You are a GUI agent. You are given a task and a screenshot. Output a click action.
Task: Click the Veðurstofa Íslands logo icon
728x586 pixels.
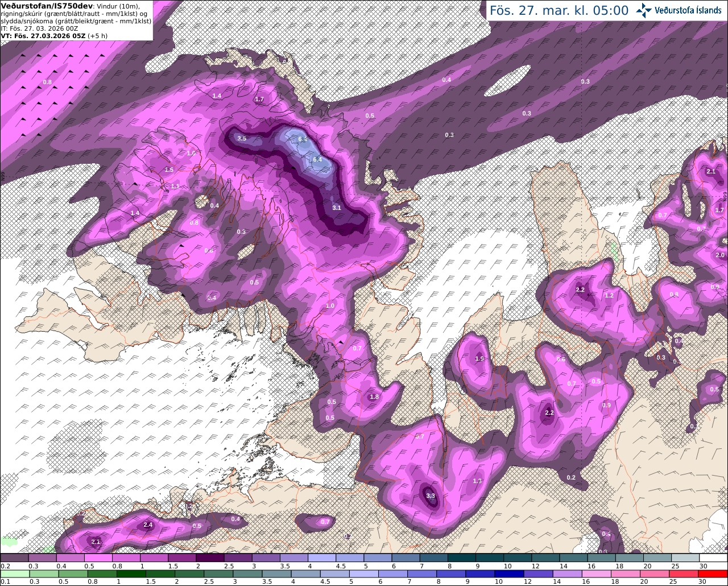pyautogui.click(x=644, y=10)
